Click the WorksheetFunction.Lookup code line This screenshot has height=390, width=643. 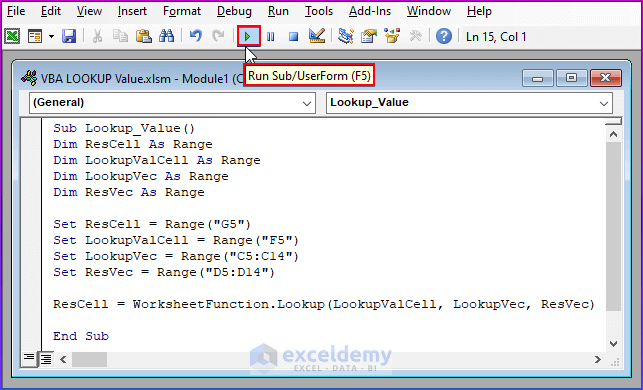pyautogui.click(x=324, y=304)
